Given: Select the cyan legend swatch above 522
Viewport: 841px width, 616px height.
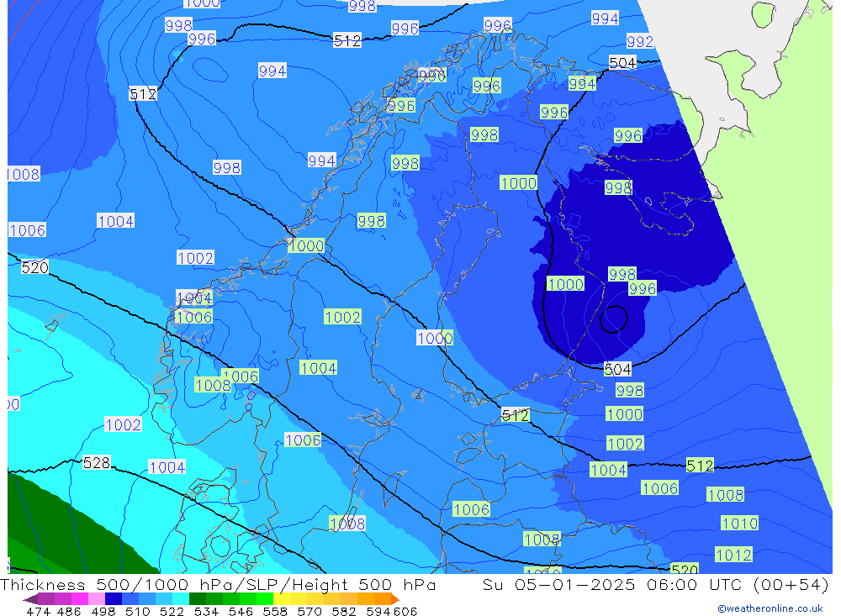Looking at the screenshot, I should coord(181,599).
